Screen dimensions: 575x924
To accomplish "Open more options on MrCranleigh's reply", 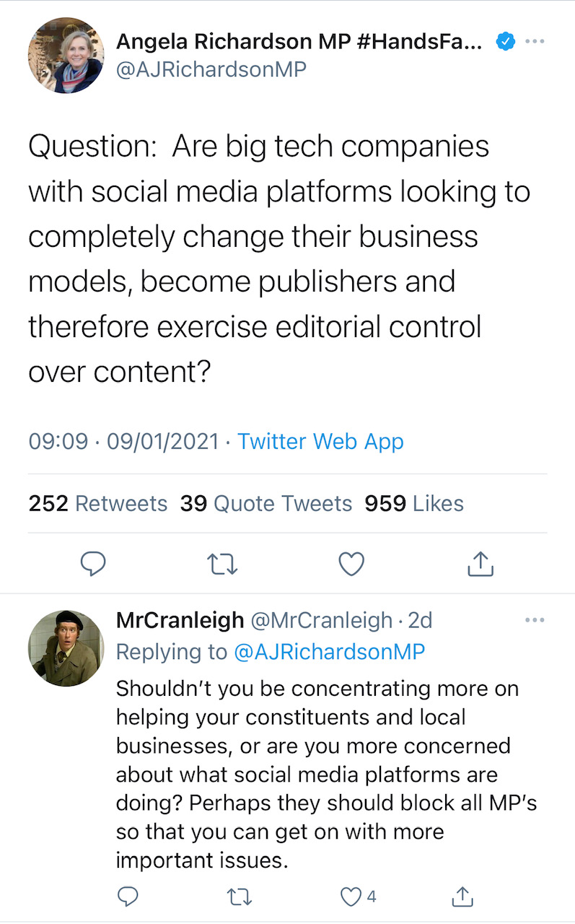I will [535, 620].
